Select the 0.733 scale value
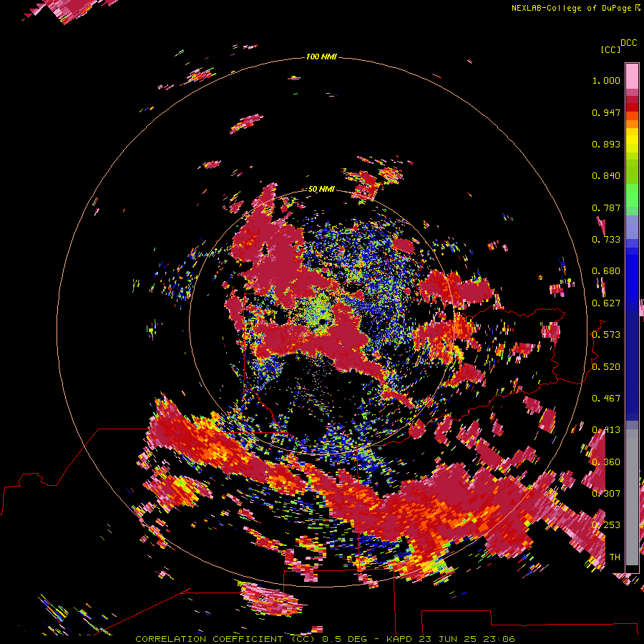This screenshot has height=644, width=644. pyautogui.click(x=606, y=240)
